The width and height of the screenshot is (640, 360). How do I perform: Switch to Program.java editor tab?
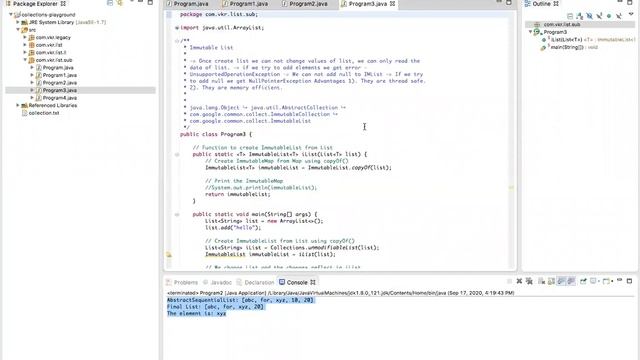pos(187,4)
